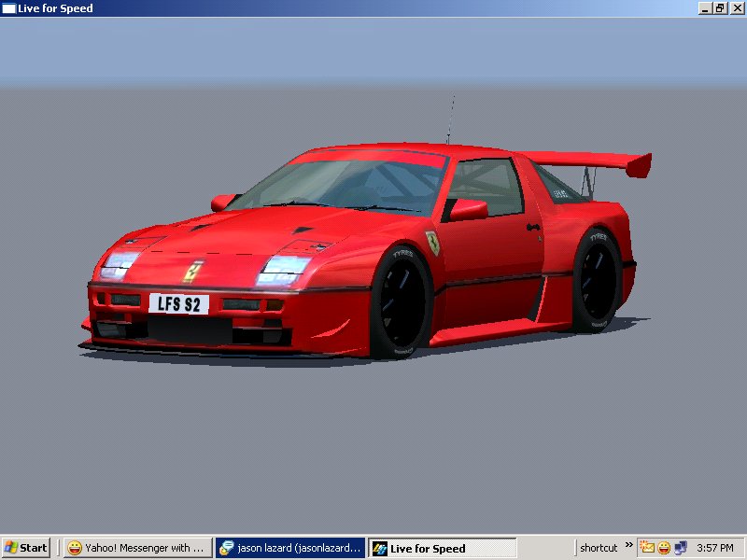747x560 pixels.
Task: Open the envelope tray icon
Action: pos(647,548)
